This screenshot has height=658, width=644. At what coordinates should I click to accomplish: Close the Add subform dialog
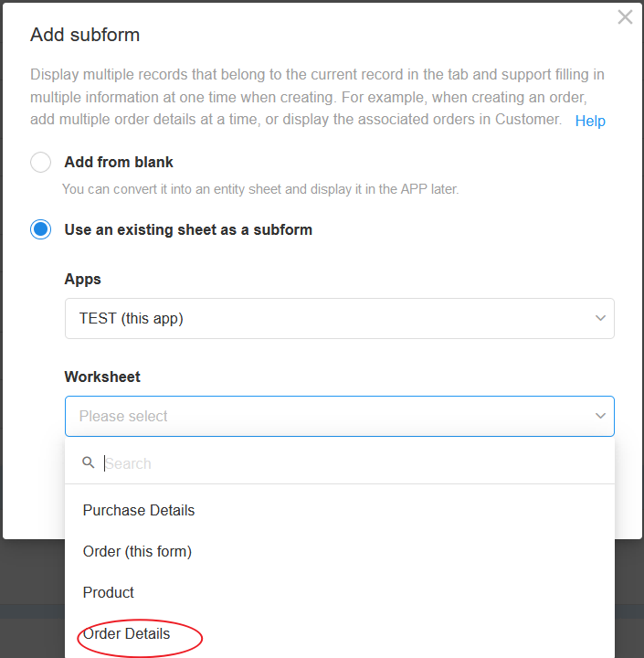click(x=625, y=17)
